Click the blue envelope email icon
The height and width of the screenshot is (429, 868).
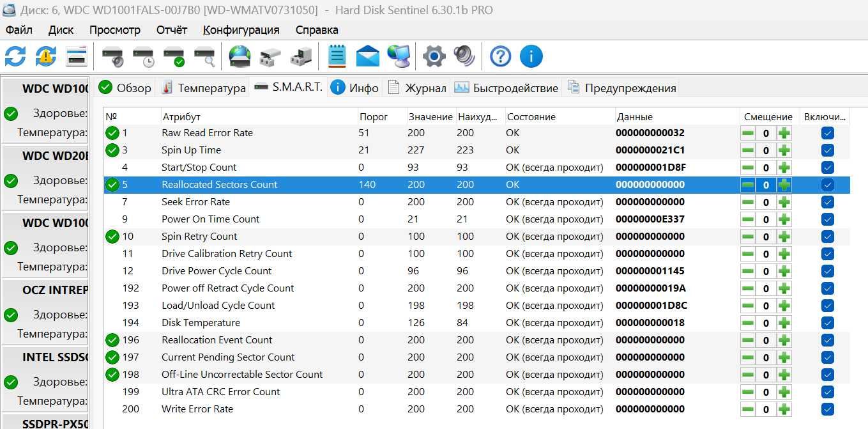pos(368,56)
